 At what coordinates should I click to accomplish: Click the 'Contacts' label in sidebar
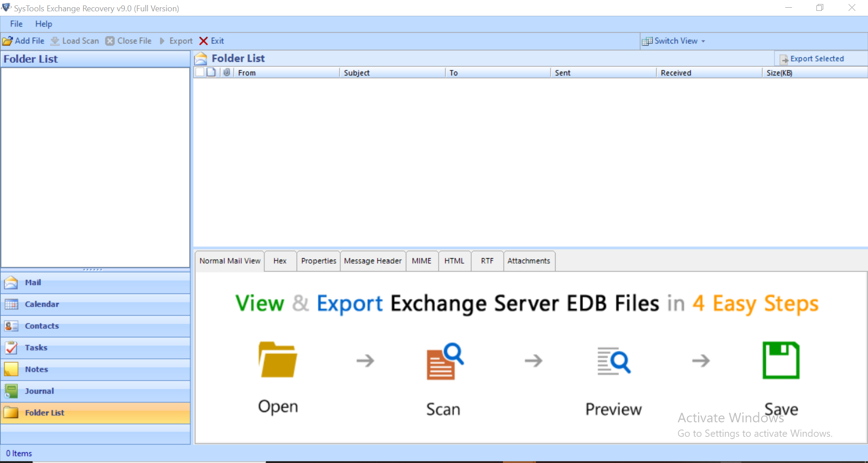coord(42,326)
